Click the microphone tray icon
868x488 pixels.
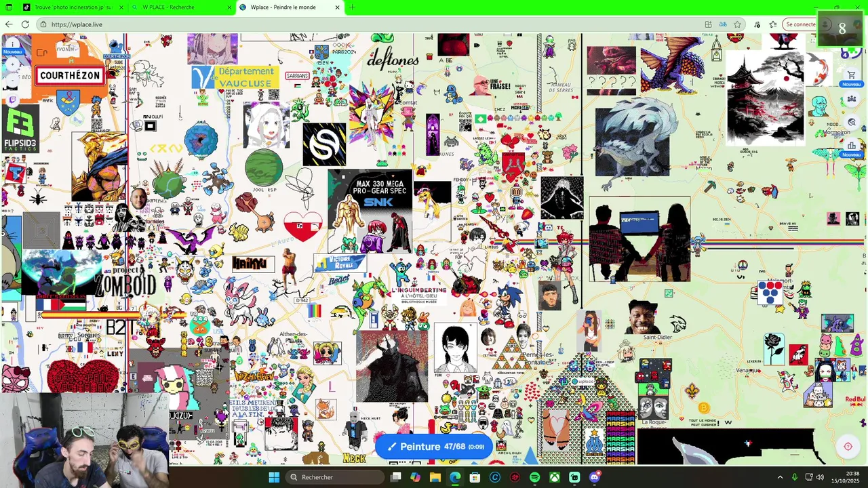tap(795, 477)
